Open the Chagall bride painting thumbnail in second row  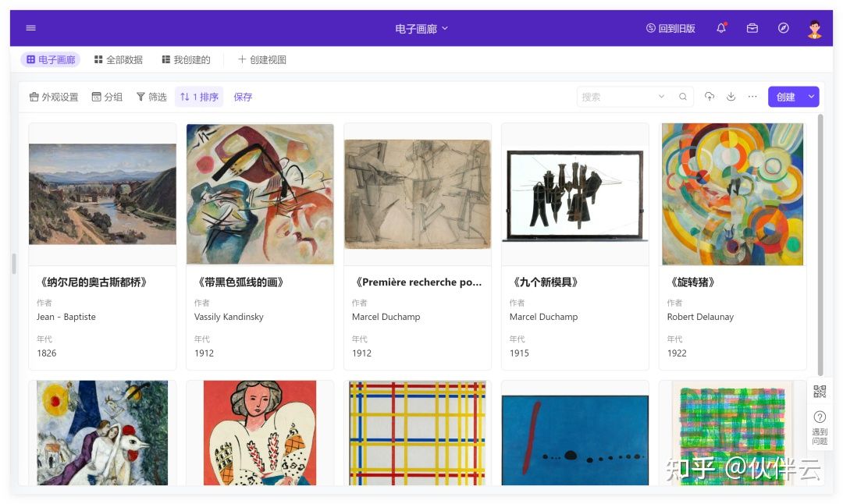102,432
